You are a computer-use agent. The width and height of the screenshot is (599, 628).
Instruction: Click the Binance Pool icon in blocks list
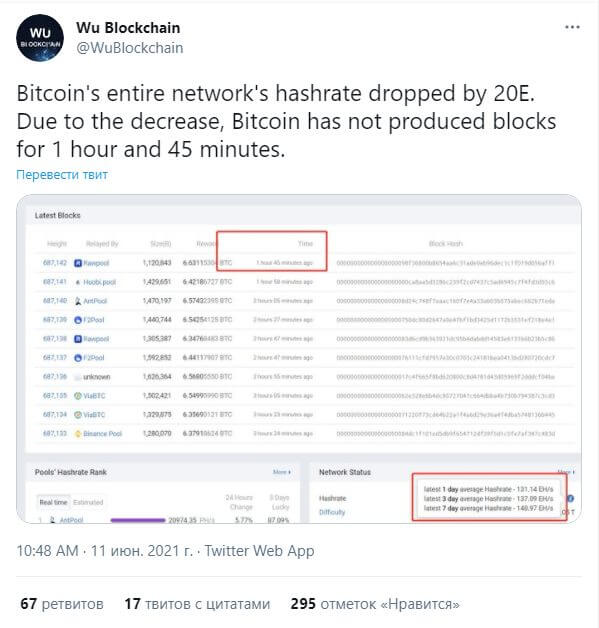(78, 434)
